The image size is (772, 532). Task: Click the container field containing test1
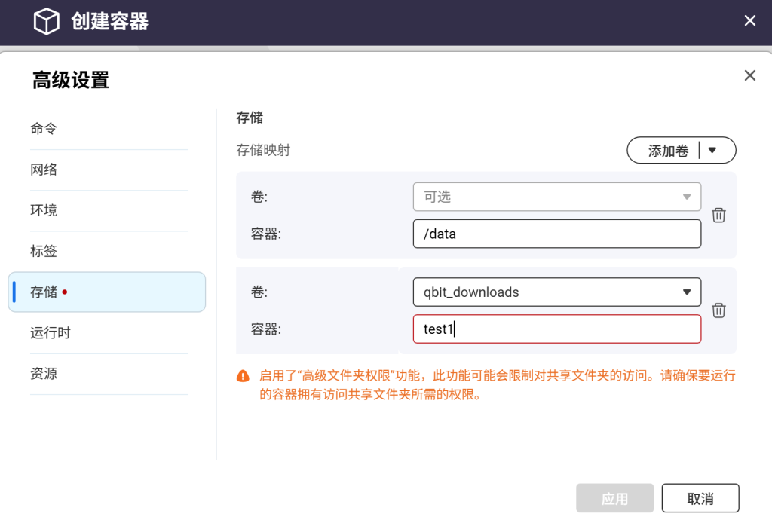(556, 329)
